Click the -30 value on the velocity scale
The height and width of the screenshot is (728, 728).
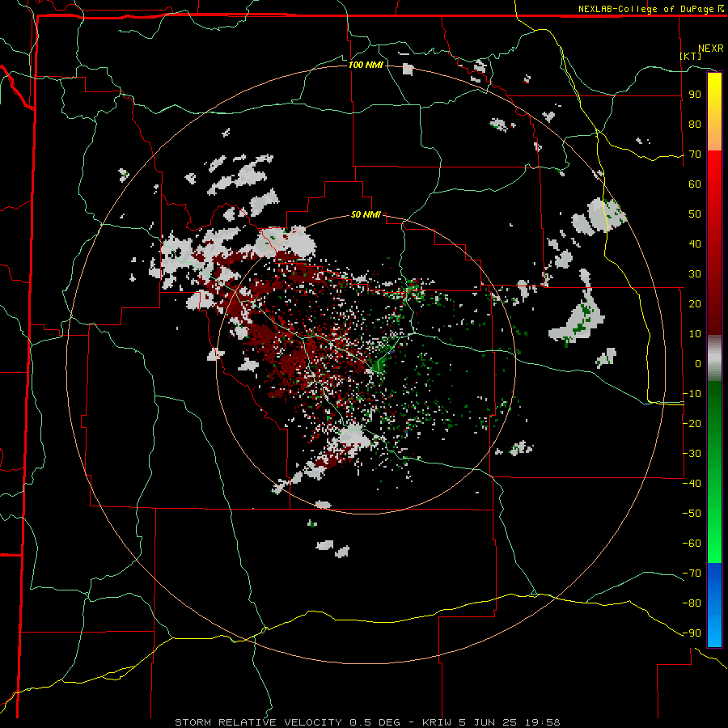click(692, 454)
